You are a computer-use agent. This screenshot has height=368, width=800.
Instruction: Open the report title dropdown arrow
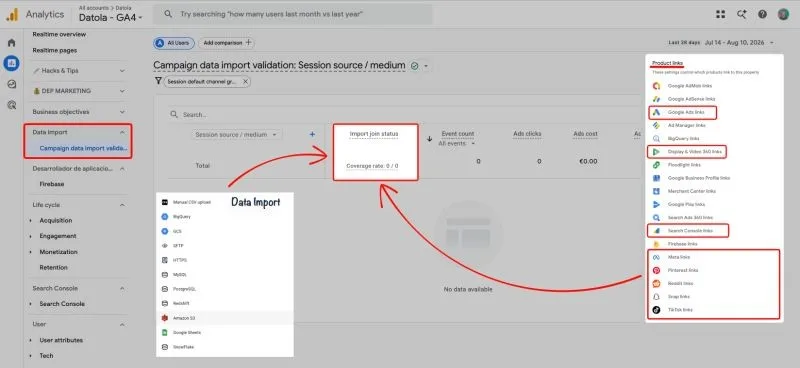point(426,66)
